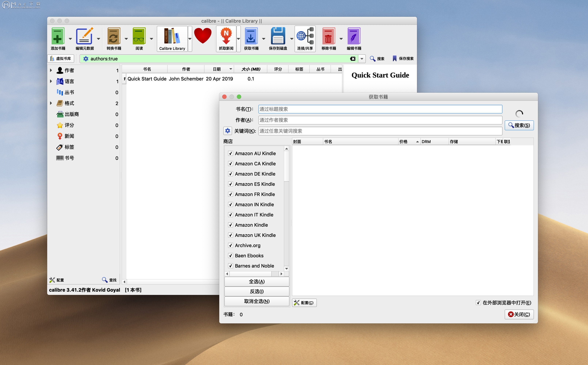Click the Save to disk (保存到磁盘) icon
Screen dimensions: 588x365
(x=278, y=36)
